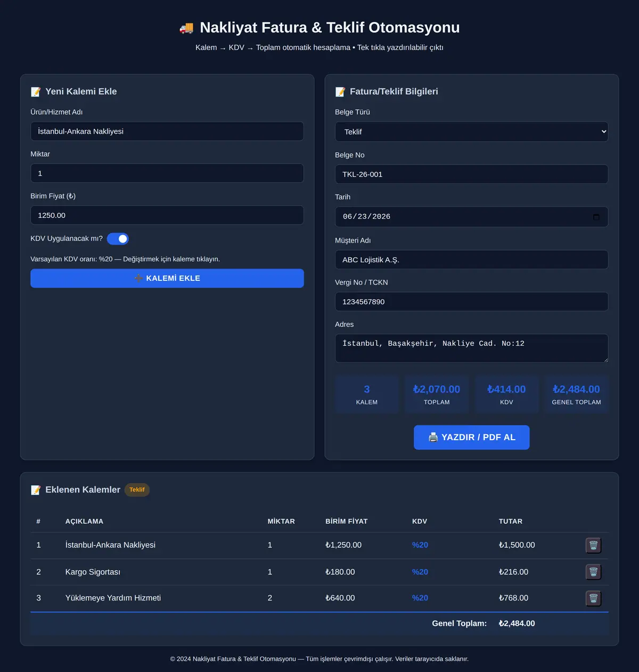Click the BİRİM FİYAT column header
Image resolution: width=639 pixels, height=672 pixels.
pos(347,521)
